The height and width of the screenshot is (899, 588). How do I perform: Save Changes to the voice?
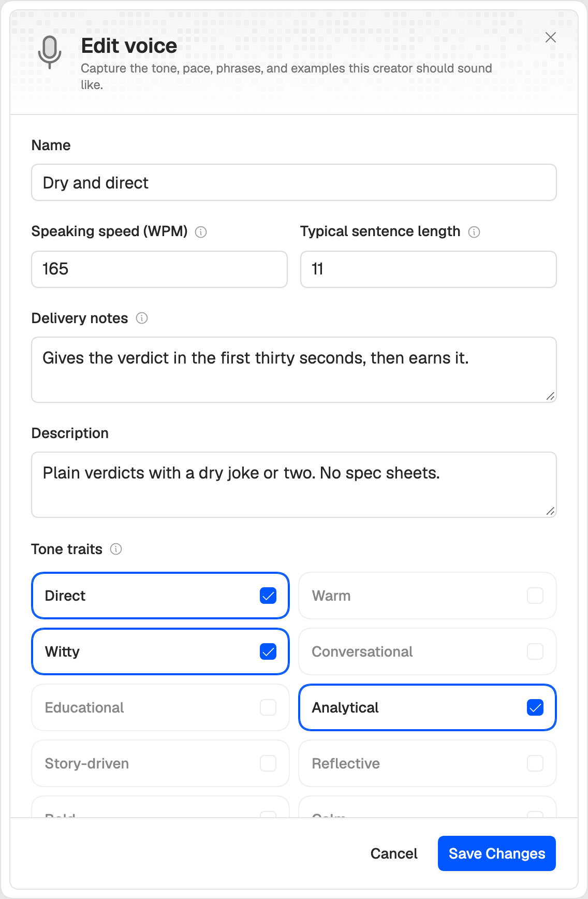click(x=497, y=853)
